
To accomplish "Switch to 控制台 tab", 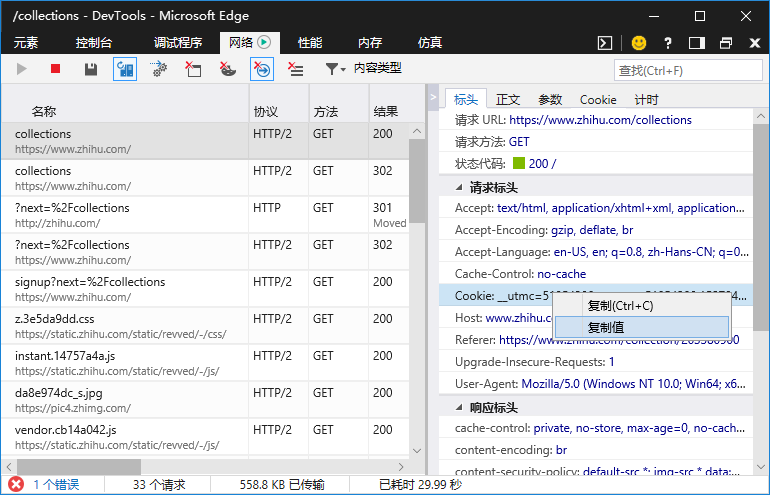I will tap(94, 43).
